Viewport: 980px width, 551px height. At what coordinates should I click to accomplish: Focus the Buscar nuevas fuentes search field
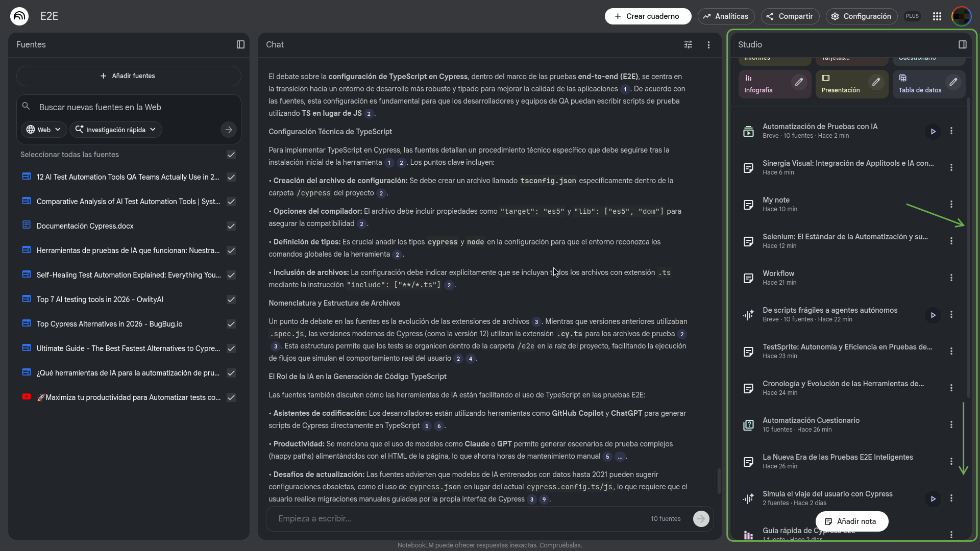pos(129,107)
